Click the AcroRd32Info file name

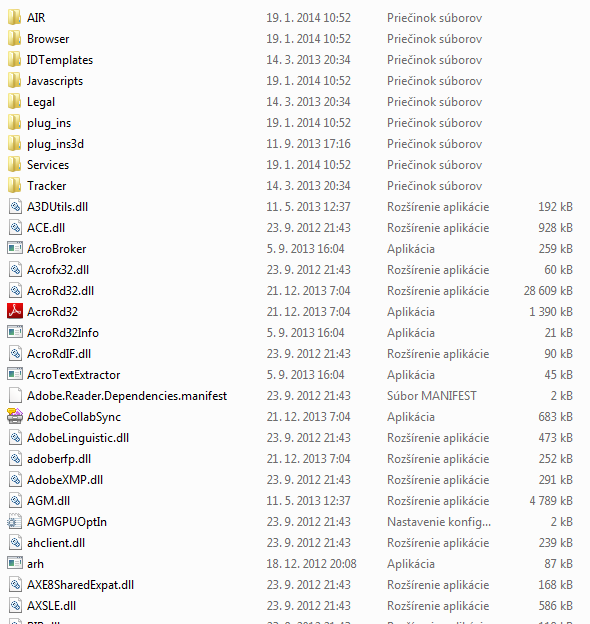[63, 332]
